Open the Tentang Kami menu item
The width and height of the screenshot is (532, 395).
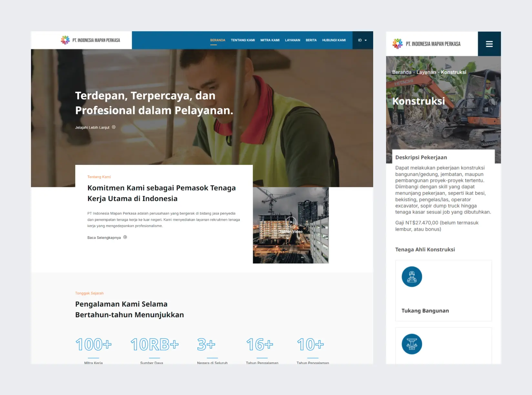[243, 40]
